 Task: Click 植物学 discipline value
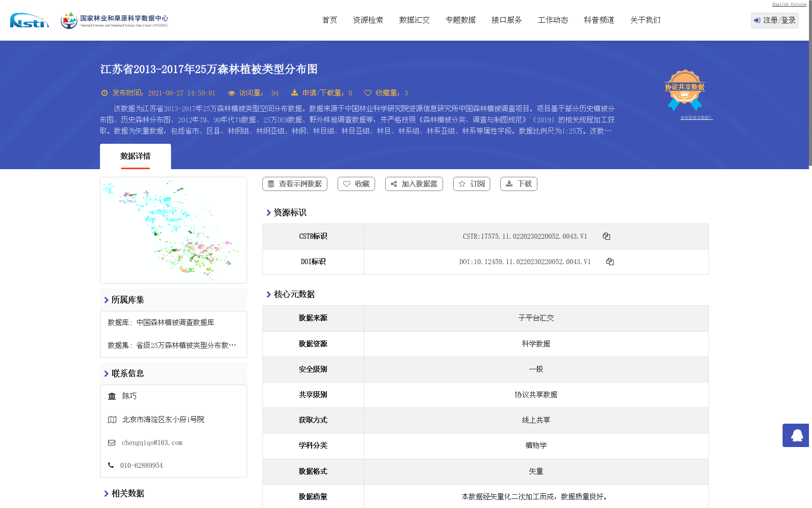click(x=536, y=446)
